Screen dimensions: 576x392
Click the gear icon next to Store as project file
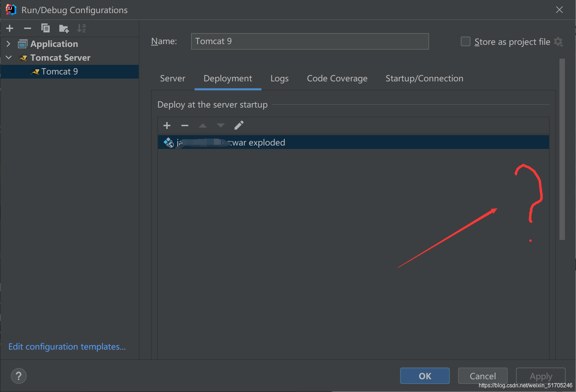(x=559, y=41)
